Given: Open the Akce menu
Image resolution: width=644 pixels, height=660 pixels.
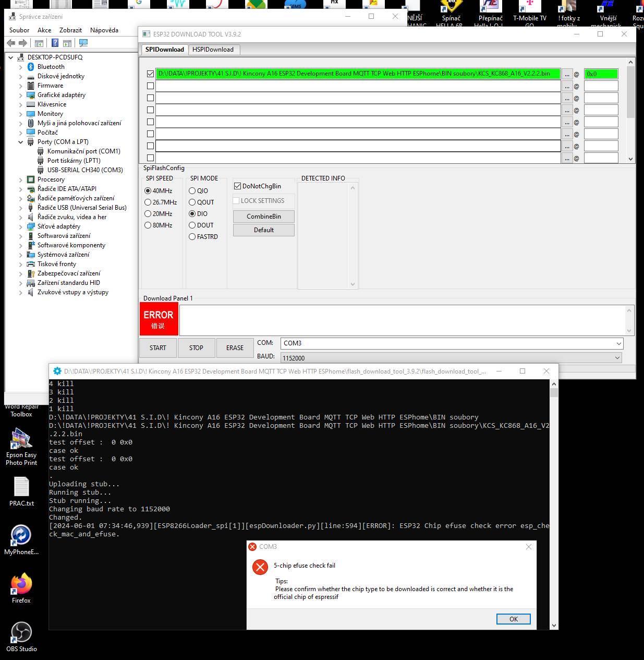Looking at the screenshot, I should click(44, 30).
